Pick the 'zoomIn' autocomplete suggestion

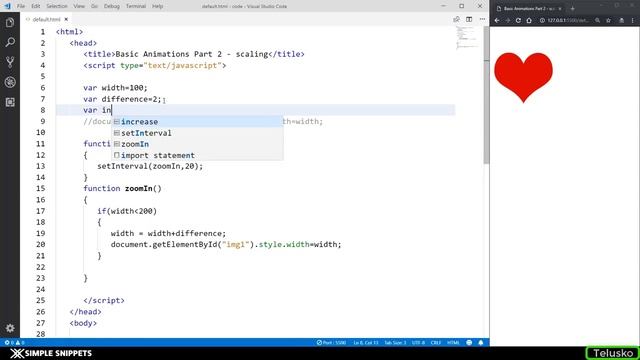(x=197, y=144)
